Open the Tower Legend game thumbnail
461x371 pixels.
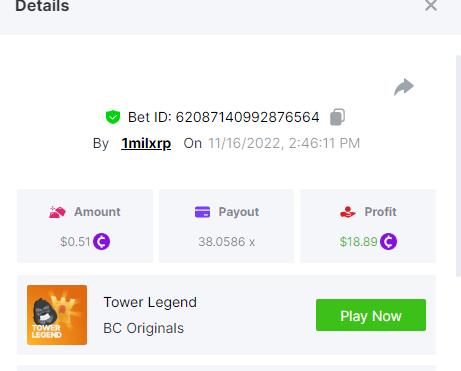[57, 315]
